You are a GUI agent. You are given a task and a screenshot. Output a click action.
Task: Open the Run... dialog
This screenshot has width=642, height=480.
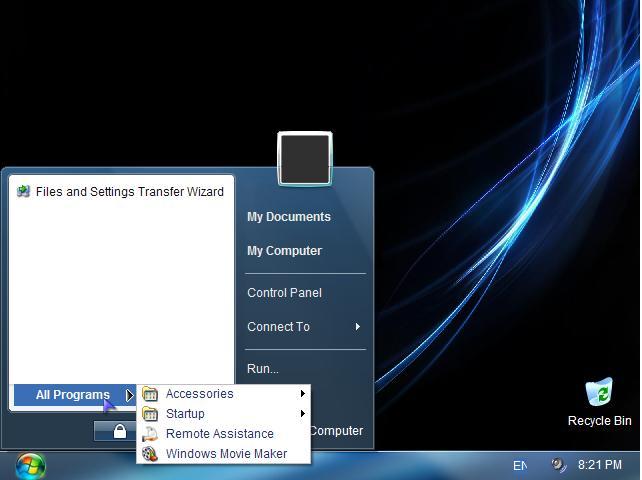[262, 369]
